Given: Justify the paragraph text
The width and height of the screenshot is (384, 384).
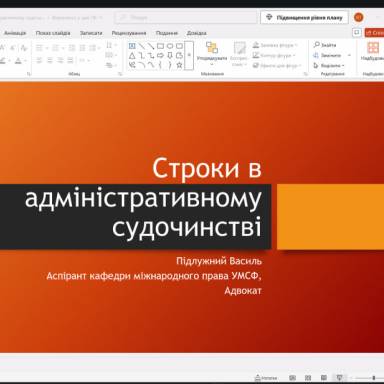Looking at the screenshot, I should coord(70,60).
